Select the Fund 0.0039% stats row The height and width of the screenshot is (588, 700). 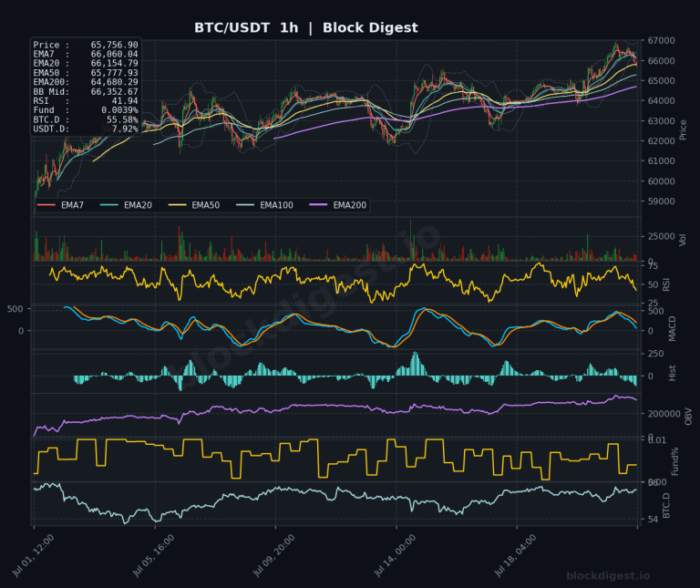(x=86, y=110)
